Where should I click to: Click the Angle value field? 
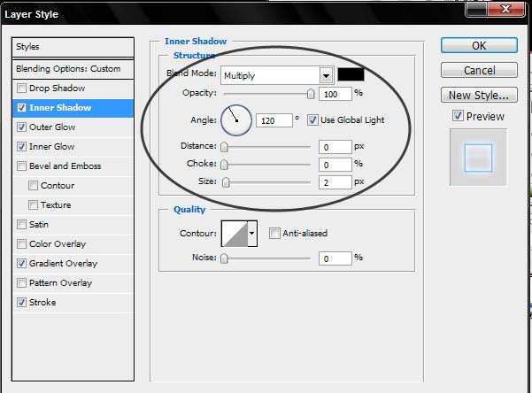(274, 120)
